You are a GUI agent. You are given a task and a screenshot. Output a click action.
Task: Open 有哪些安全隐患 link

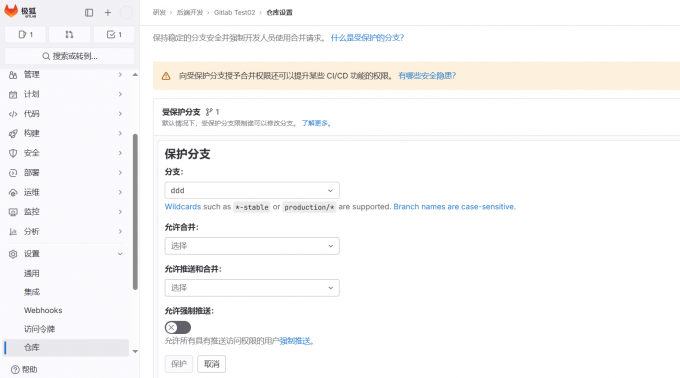[427, 76]
